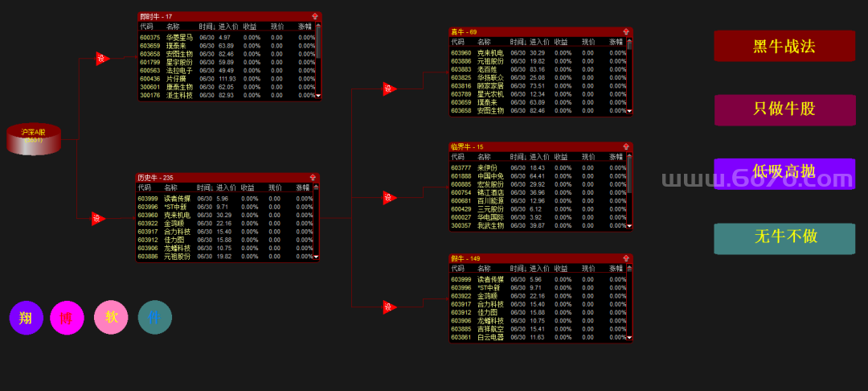The width and height of the screenshot is (868, 391).
Task: Click the red 设 triangle feeding 历史牛
Action: click(97, 218)
